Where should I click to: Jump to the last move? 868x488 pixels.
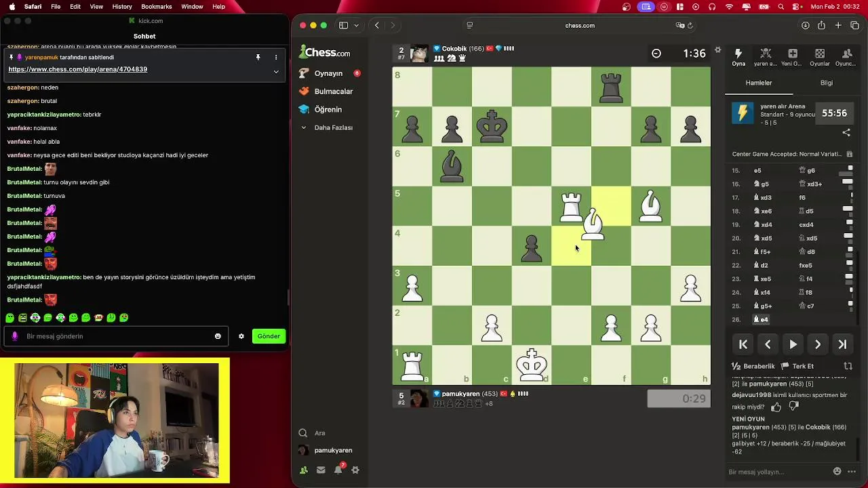pos(842,344)
